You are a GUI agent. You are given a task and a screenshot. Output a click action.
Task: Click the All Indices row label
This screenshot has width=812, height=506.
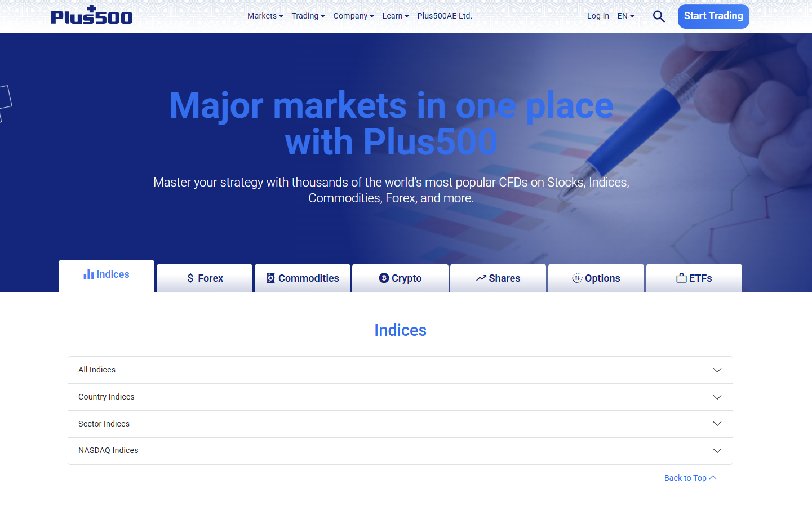[97, 370]
